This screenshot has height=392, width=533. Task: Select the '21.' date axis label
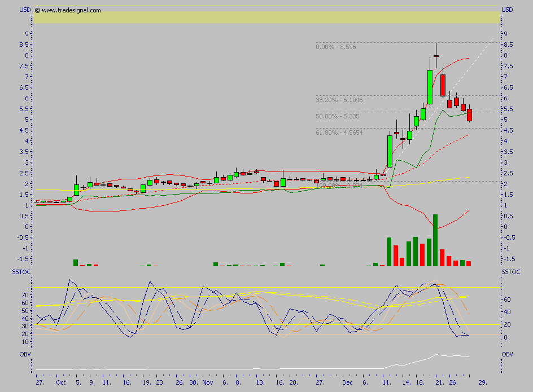440,382
